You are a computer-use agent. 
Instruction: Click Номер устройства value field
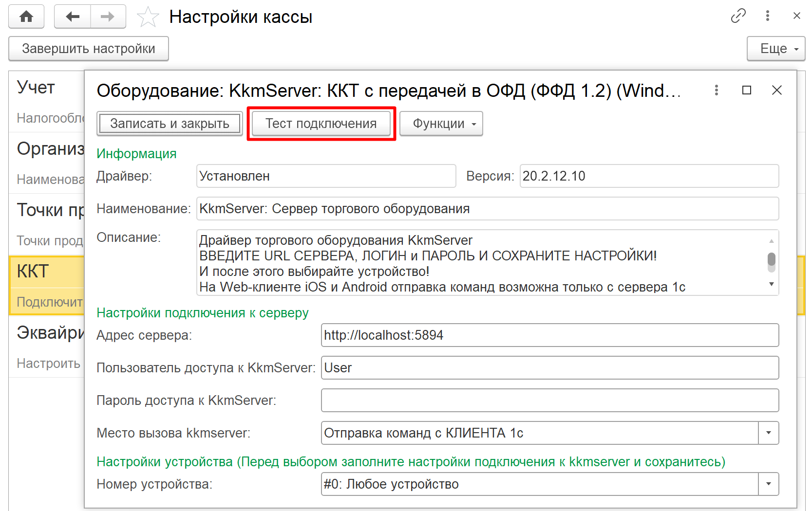540,484
